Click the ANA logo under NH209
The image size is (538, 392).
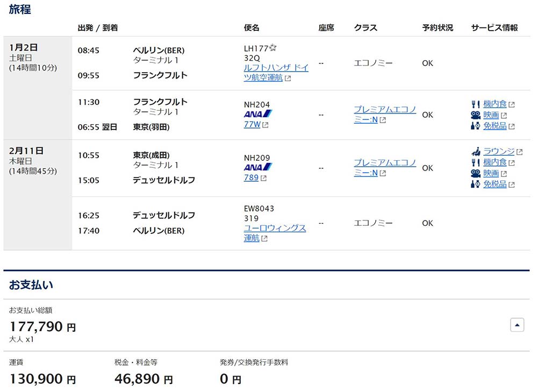pos(258,167)
